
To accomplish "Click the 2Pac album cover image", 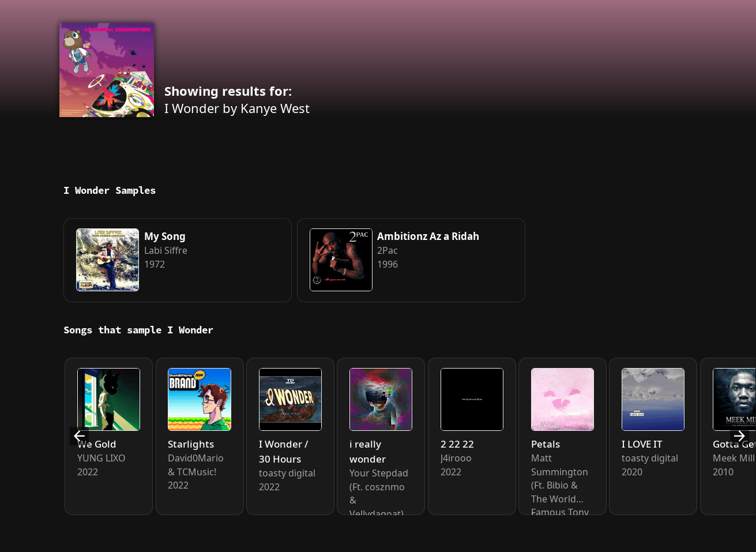I will (341, 260).
